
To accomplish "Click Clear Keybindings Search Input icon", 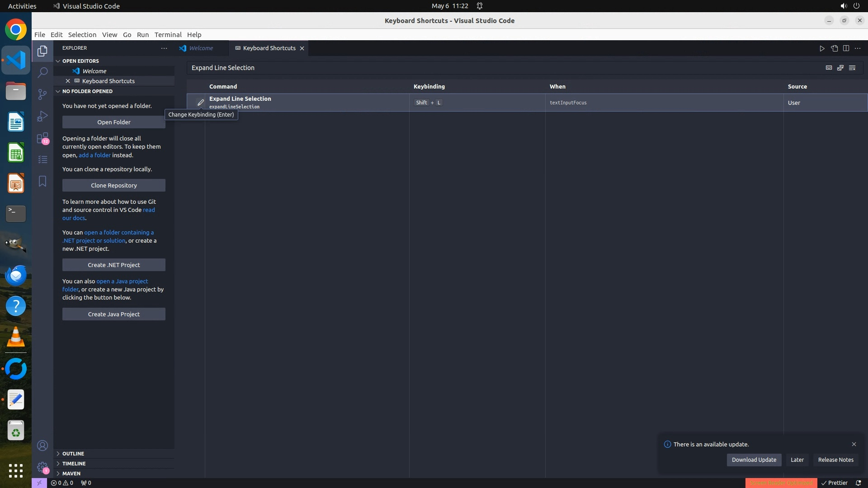I will [852, 68].
